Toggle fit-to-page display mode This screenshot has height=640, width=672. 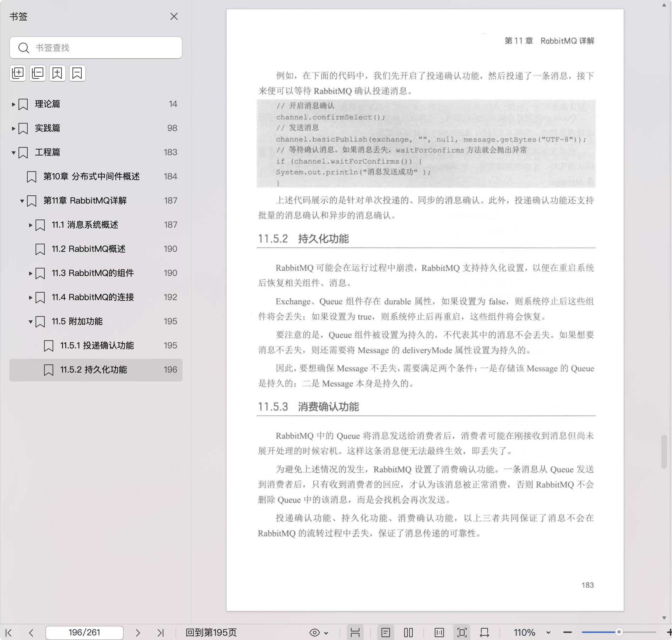click(462, 633)
